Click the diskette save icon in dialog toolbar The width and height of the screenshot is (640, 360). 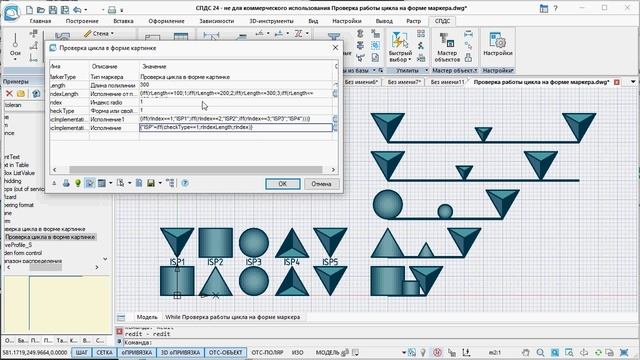(151, 183)
